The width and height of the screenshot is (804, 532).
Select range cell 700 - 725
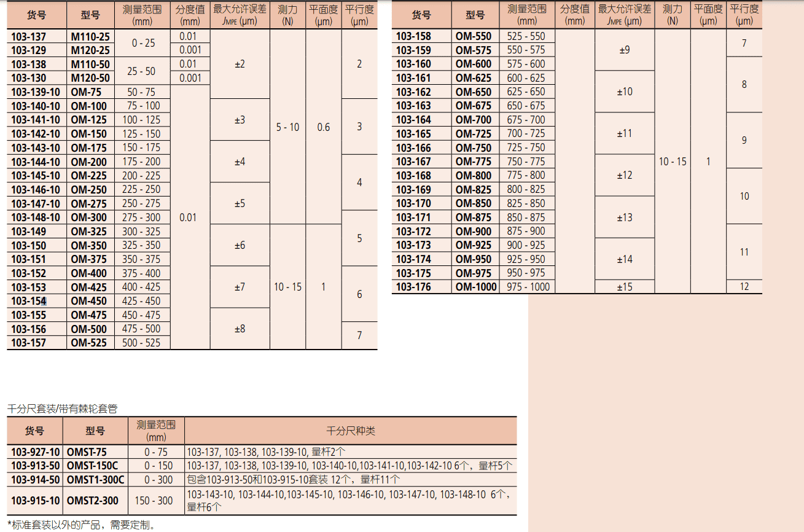point(526,133)
